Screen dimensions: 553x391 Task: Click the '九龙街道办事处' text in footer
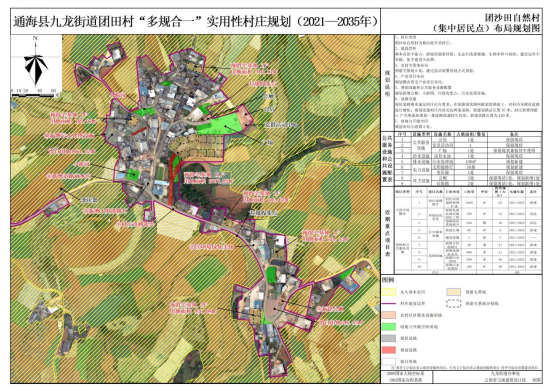tap(506, 373)
